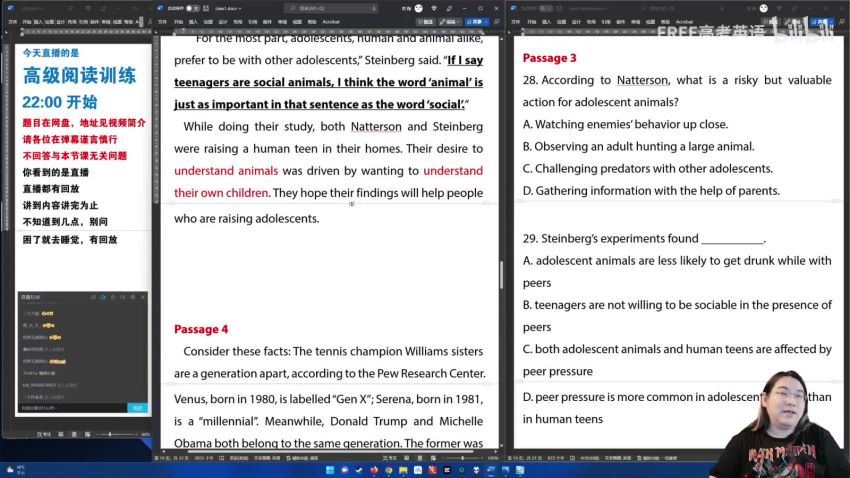Screen dimensions: 850x478
Task: Click the pen icon in class1.docx title bar
Action: [x=449, y=9]
